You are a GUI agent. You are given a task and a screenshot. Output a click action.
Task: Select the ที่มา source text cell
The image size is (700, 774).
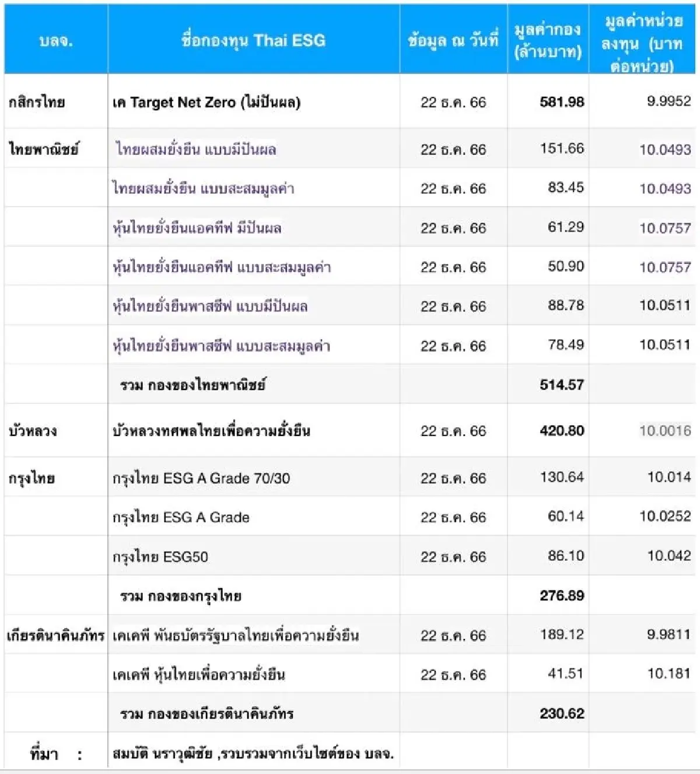tap(253, 753)
